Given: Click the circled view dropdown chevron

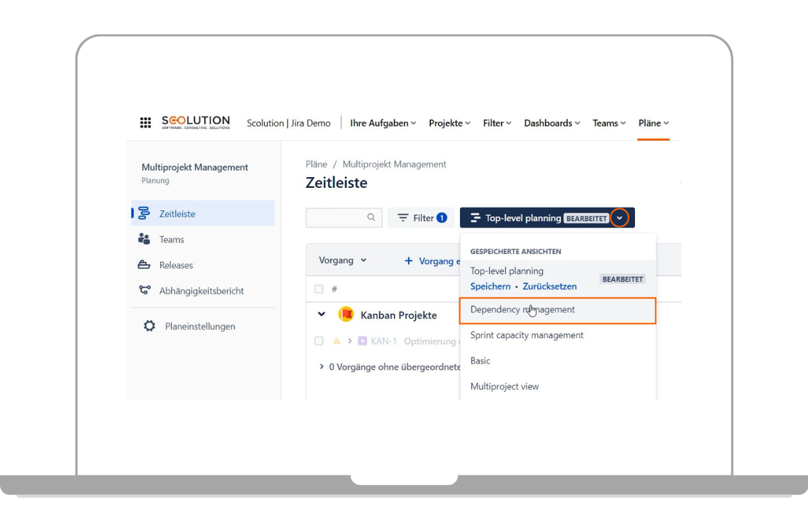Looking at the screenshot, I should [x=619, y=218].
